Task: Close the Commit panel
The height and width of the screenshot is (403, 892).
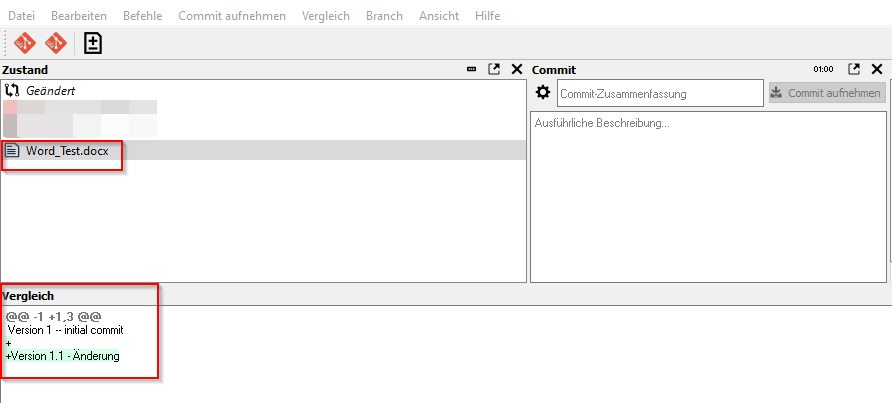Action: (877, 69)
